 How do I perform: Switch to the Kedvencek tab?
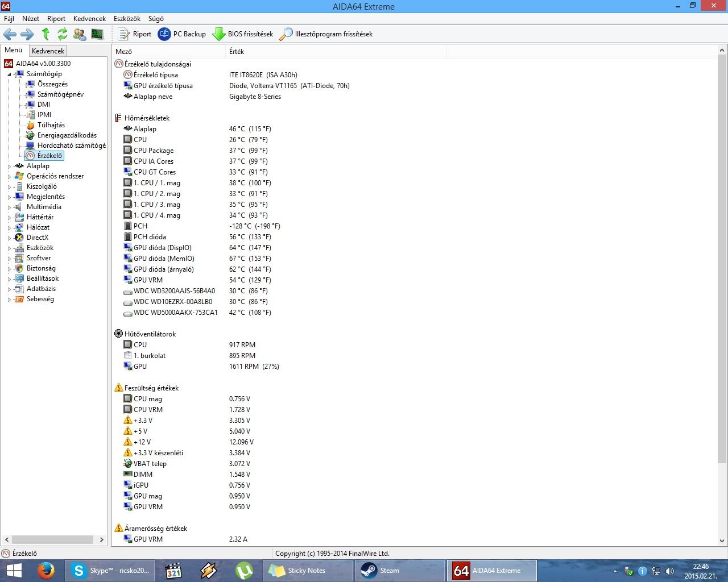pos(48,51)
